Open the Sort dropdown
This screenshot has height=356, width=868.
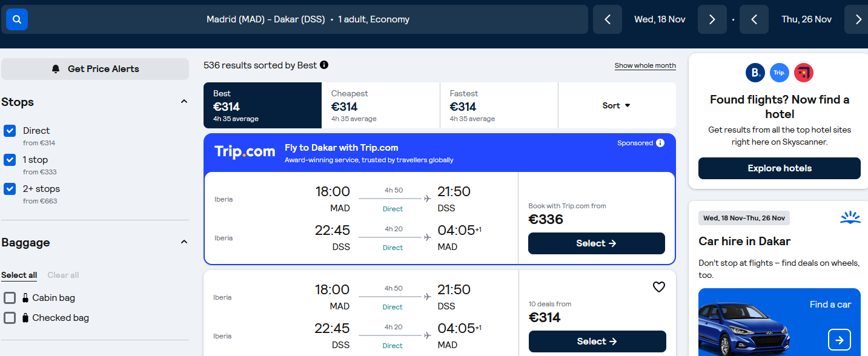[617, 105]
